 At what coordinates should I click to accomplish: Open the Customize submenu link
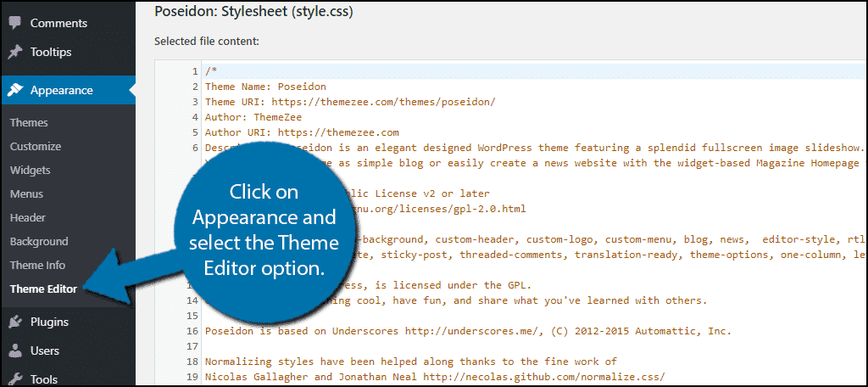[36, 146]
